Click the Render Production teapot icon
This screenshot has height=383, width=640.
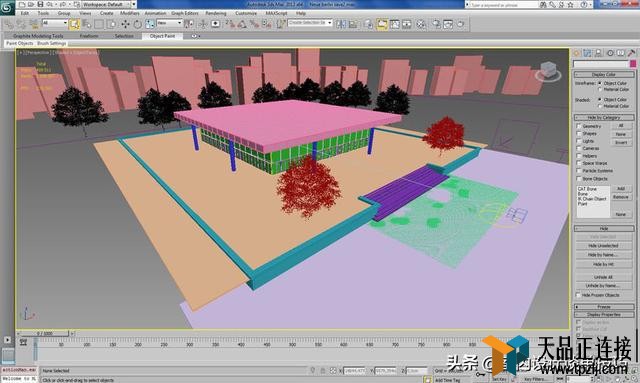(460, 24)
